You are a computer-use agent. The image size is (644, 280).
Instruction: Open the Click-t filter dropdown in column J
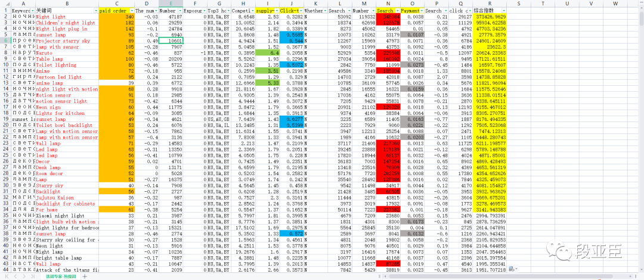pos(301,11)
